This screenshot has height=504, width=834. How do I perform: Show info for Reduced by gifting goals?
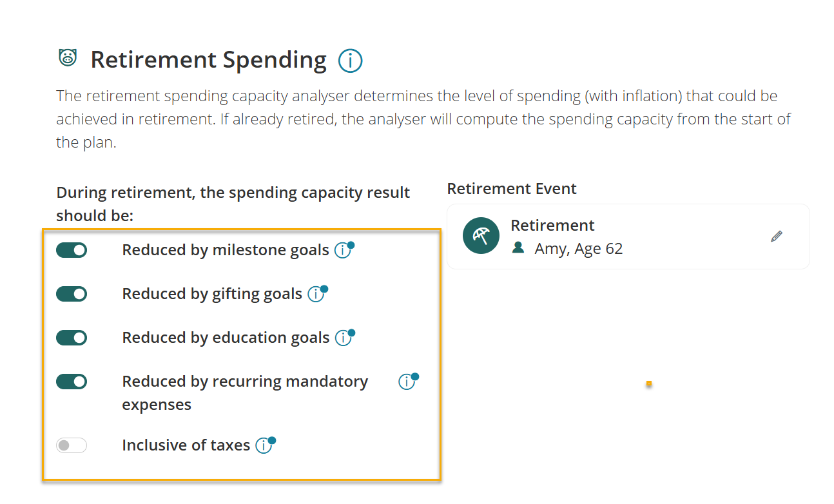(x=315, y=295)
